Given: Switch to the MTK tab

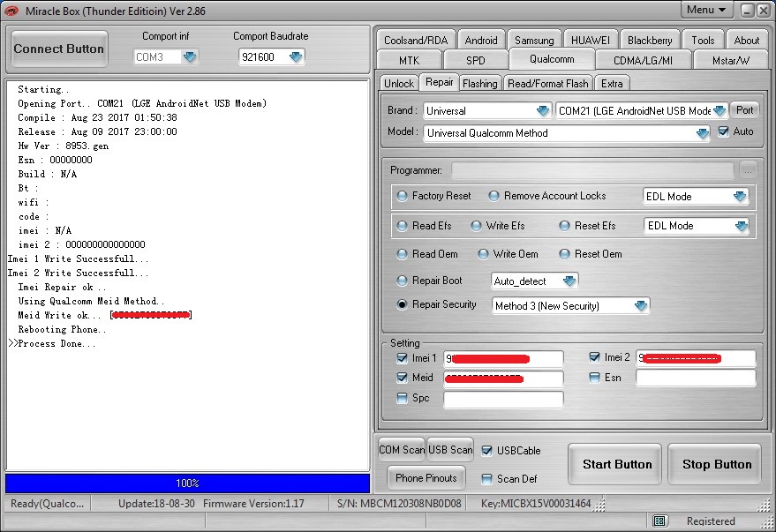Looking at the screenshot, I should coord(410,60).
